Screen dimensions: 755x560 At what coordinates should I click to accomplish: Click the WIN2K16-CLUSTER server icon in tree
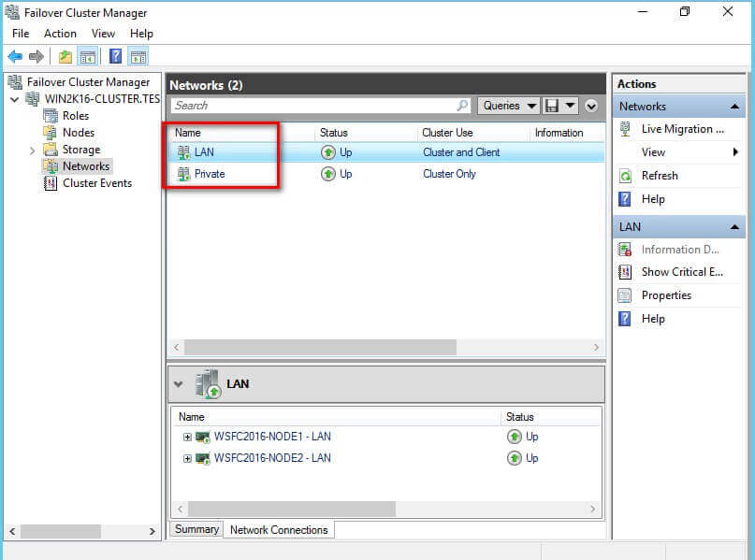32,99
